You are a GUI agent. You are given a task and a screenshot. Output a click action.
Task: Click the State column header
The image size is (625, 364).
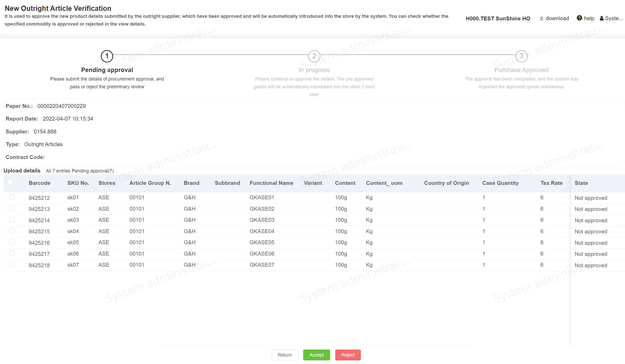click(x=581, y=183)
